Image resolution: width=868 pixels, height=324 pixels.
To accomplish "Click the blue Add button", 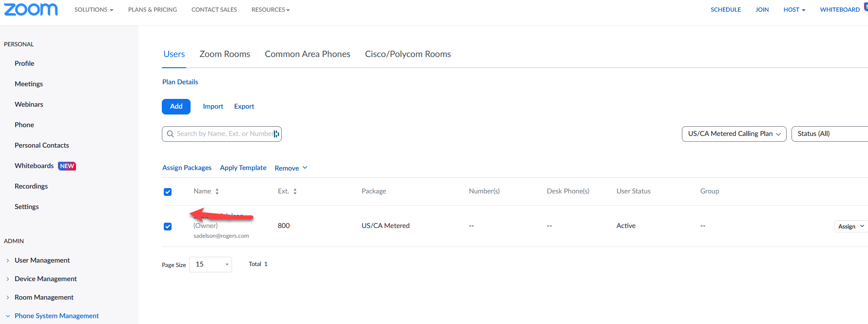I will pos(176,107).
